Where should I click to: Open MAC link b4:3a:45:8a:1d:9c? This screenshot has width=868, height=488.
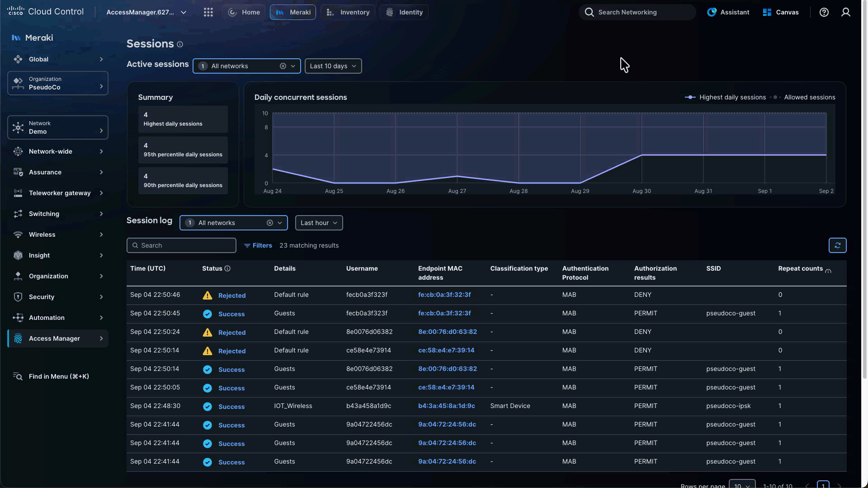(x=447, y=406)
